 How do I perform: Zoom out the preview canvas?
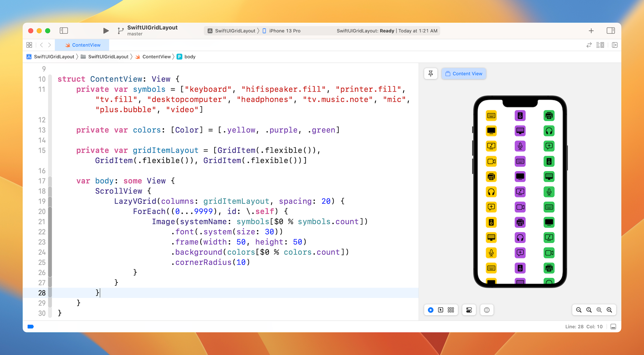click(x=579, y=310)
